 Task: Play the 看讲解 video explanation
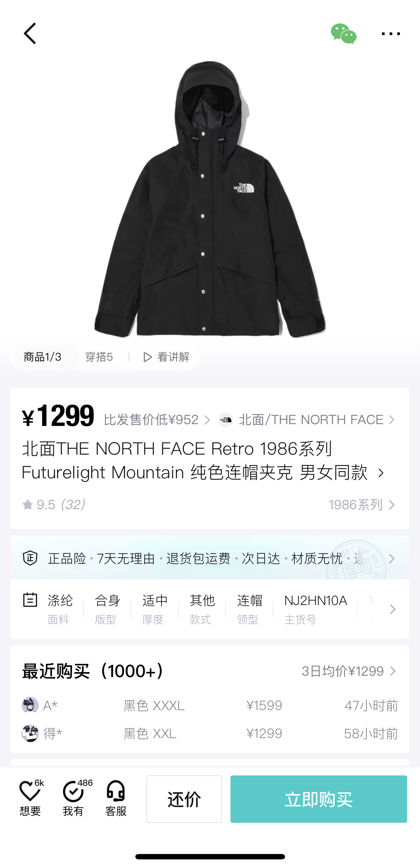[166, 357]
